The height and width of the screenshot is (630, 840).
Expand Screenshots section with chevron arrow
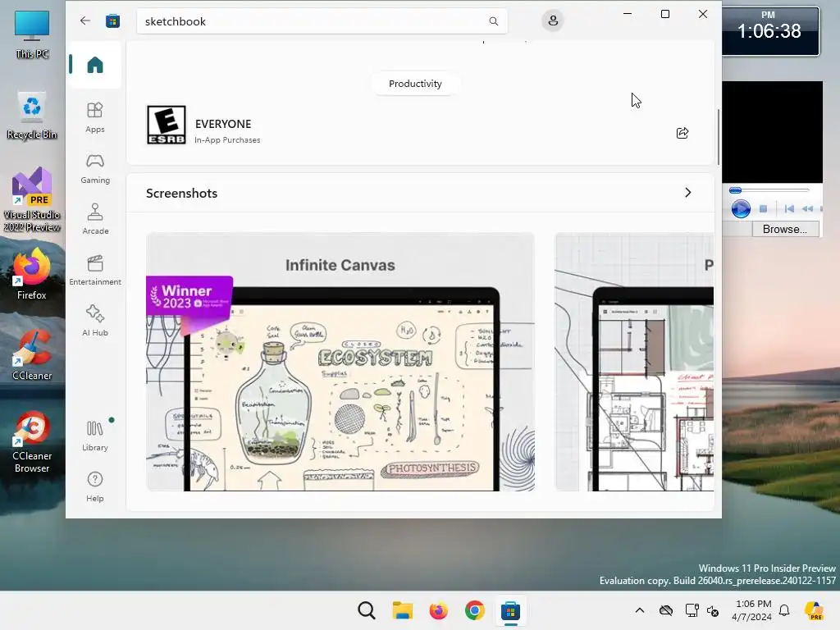tap(688, 192)
